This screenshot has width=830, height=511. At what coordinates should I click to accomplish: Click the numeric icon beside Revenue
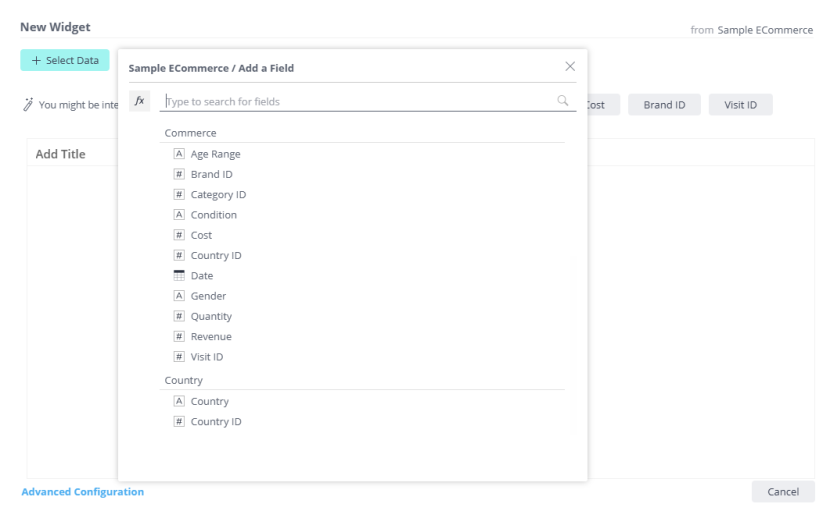point(180,337)
